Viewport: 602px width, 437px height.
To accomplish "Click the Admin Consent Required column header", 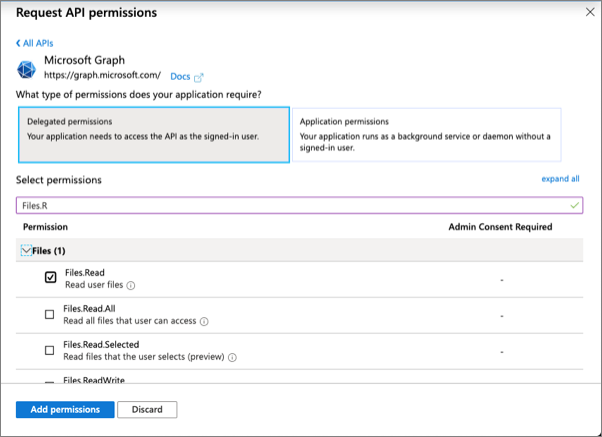I will (x=500, y=227).
